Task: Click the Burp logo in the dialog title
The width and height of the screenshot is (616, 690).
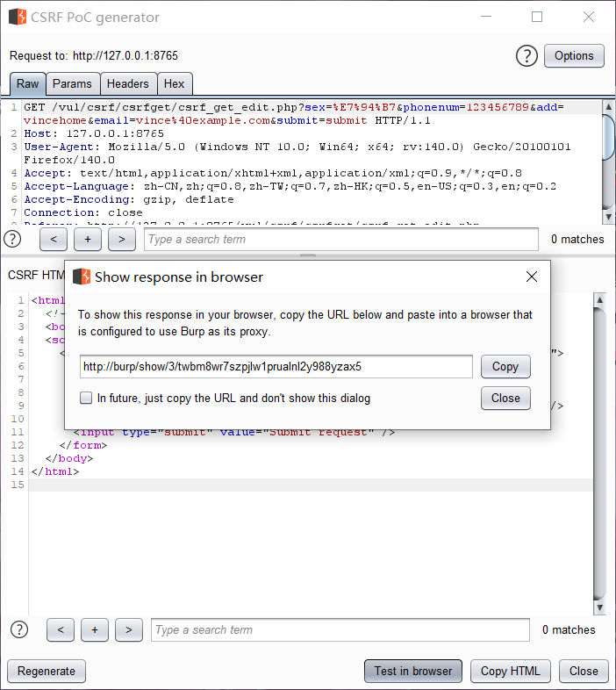Action: tap(82, 277)
